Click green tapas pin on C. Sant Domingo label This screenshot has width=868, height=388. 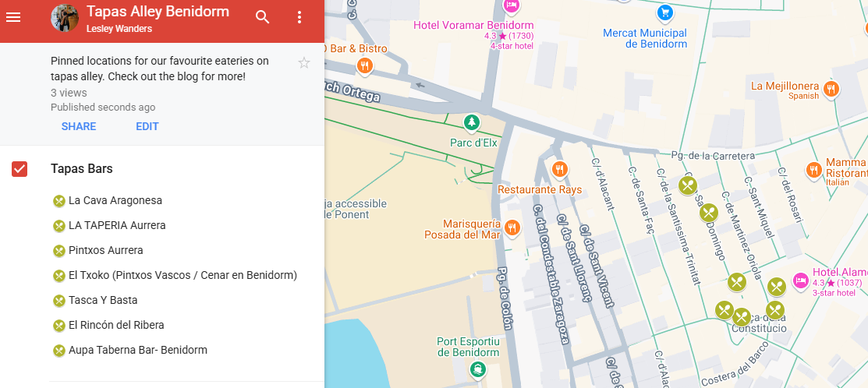(709, 213)
